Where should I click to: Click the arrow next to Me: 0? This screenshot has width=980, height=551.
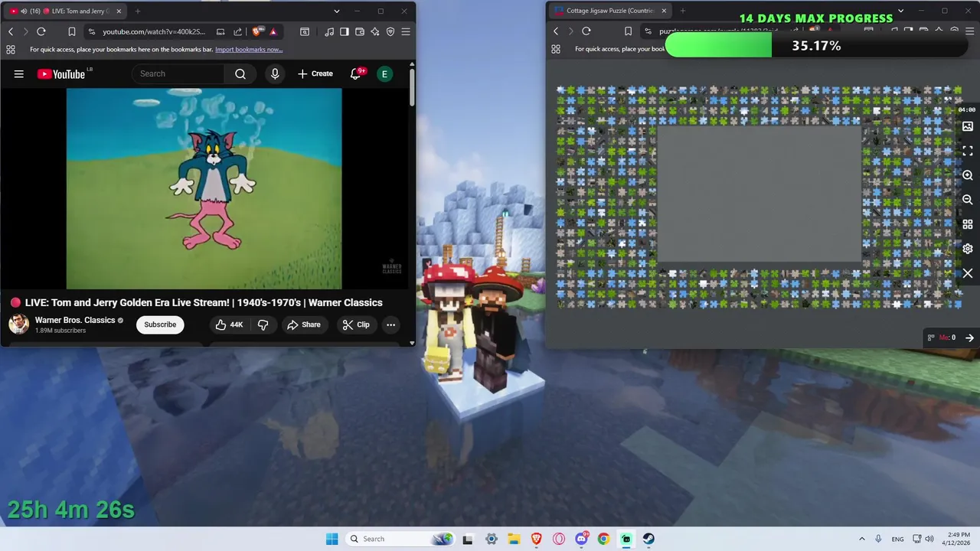(969, 337)
